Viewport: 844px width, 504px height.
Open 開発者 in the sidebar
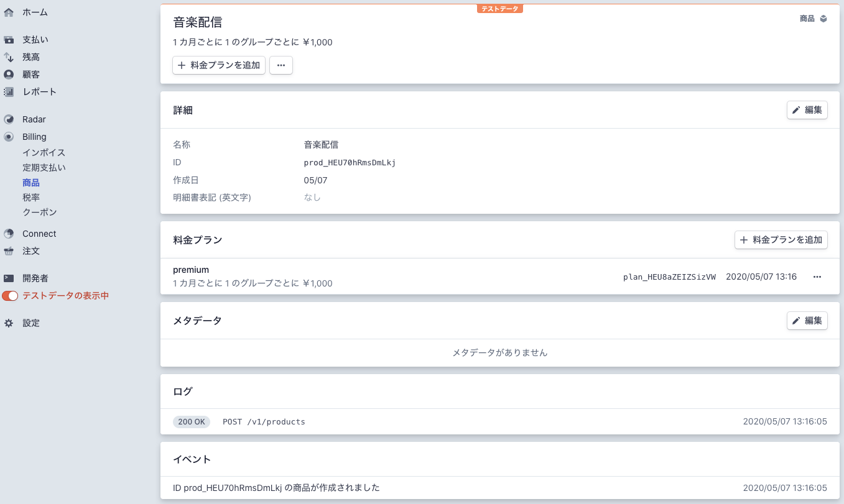coord(35,278)
